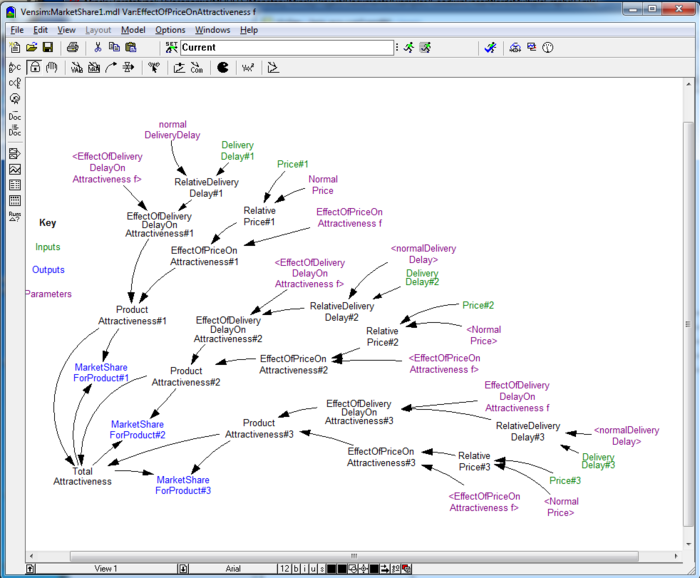The height and width of the screenshot is (578, 700).
Task: Open the Output windows icon in toolbar
Action: click(x=531, y=47)
